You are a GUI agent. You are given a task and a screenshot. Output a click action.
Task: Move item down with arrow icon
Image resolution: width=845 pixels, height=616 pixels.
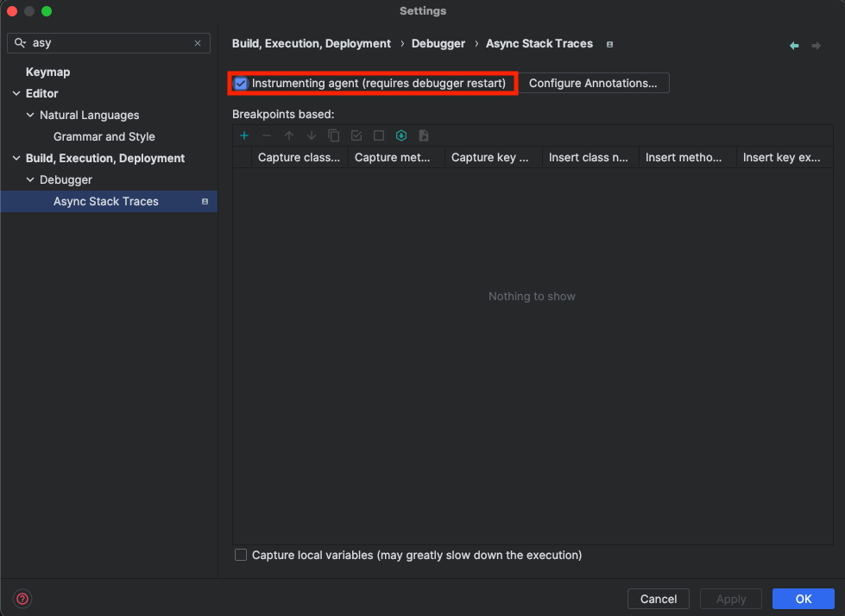click(x=312, y=135)
